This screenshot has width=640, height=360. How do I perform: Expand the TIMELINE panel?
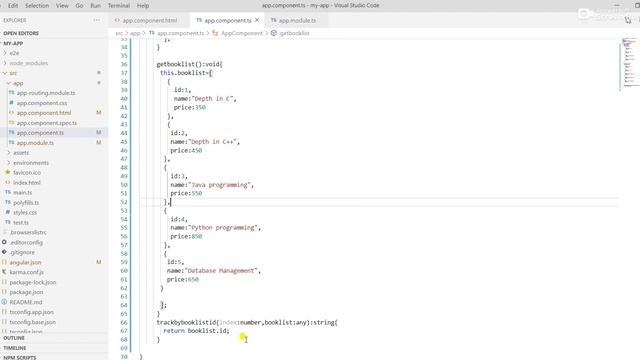point(15,348)
